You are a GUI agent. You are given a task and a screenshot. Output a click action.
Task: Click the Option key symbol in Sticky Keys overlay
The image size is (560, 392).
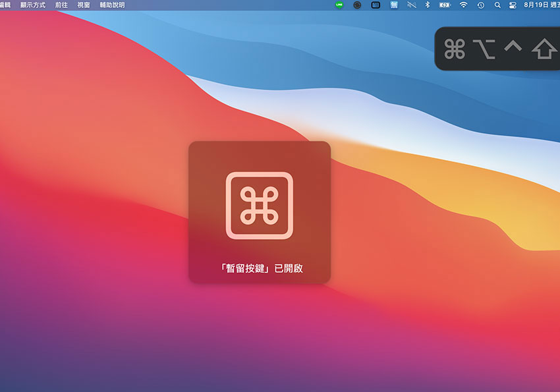pyautogui.click(x=484, y=49)
